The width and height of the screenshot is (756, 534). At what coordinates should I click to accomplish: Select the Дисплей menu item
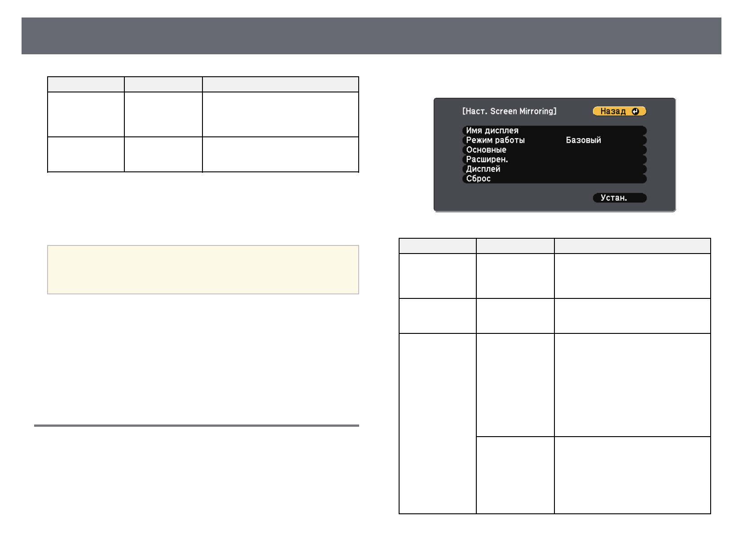point(483,169)
